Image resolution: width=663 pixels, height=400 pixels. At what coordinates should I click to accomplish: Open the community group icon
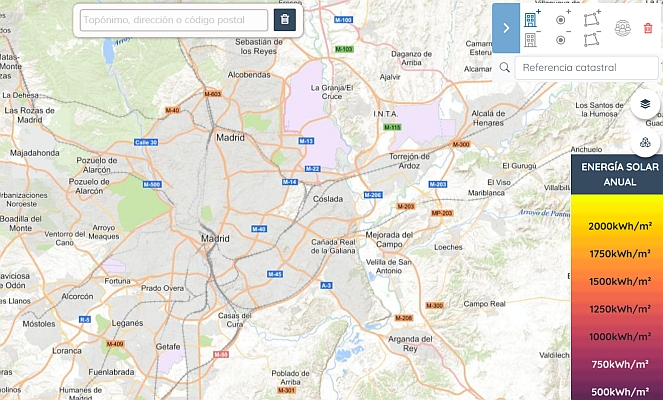(622, 28)
